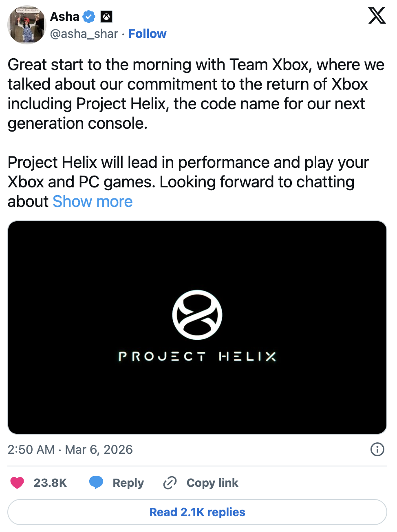The height and width of the screenshot is (532, 397).
Task: Click the "Reply" text label
Action: [128, 483]
